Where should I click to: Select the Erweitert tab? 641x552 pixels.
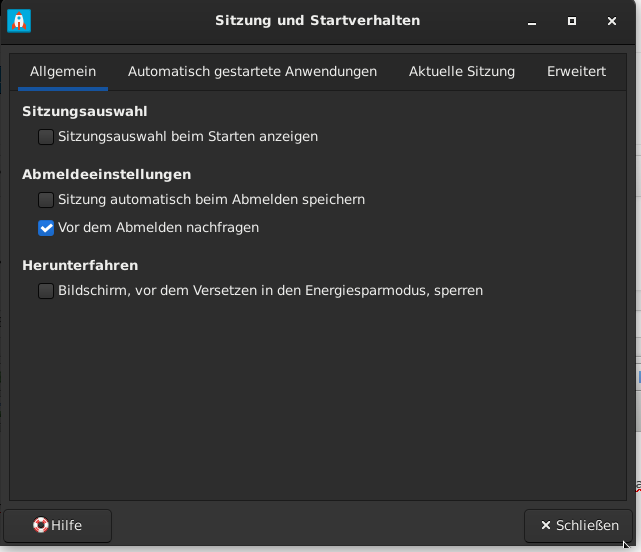(x=576, y=72)
